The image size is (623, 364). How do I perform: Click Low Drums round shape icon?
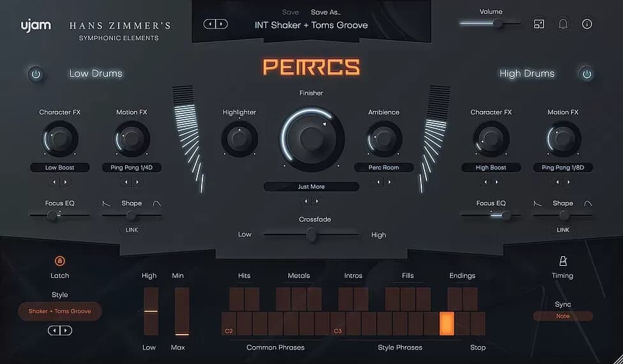(157, 203)
